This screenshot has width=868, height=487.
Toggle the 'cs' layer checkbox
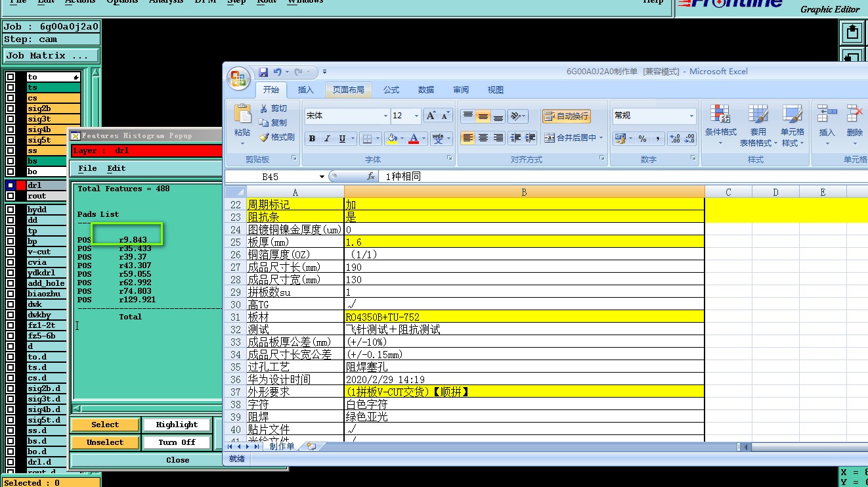[x=11, y=98]
